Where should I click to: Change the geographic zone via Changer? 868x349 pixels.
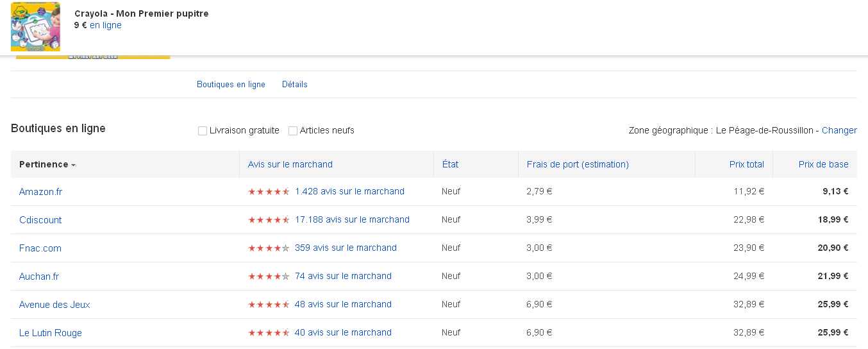click(839, 131)
